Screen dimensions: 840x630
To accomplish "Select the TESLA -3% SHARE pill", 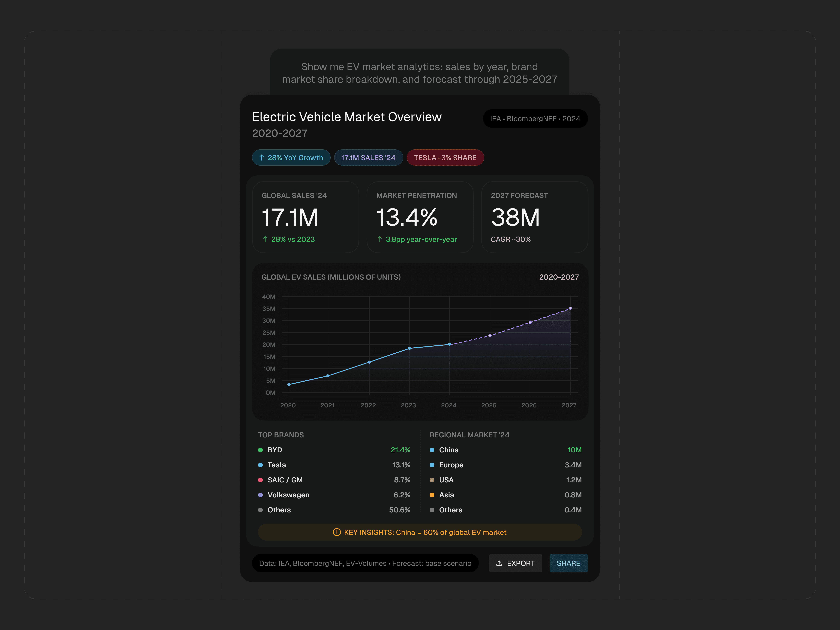I will click(445, 158).
